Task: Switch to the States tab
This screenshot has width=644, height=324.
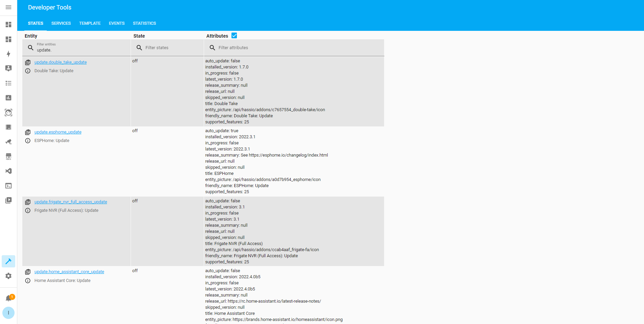Action: [x=36, y=23]
